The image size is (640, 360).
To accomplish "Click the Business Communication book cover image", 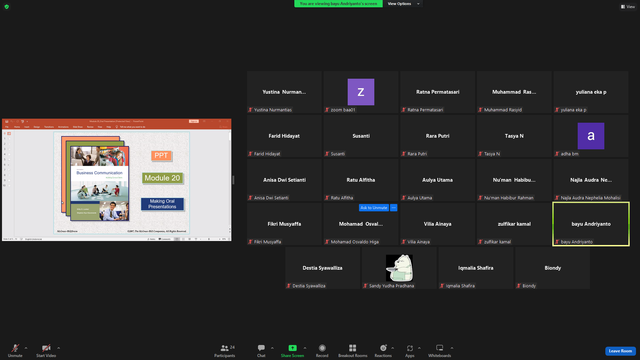I will 100,184.
